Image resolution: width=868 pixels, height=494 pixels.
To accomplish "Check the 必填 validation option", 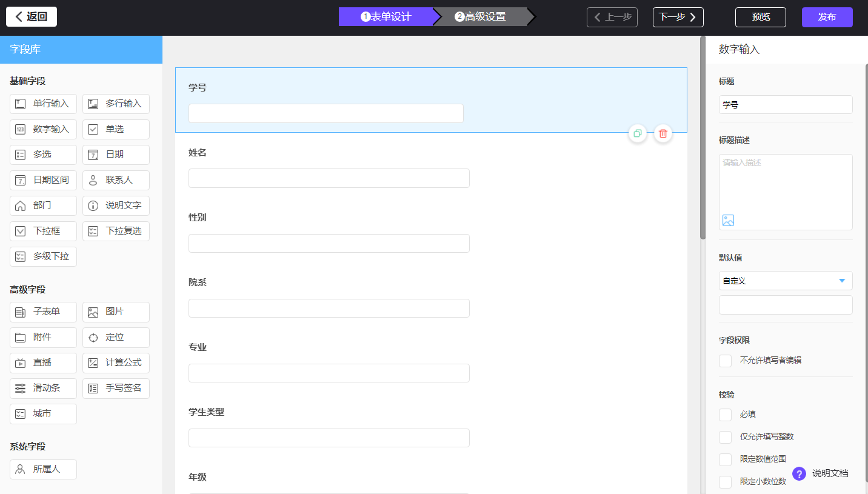I will pyautogui.click(x=725, y=415).
